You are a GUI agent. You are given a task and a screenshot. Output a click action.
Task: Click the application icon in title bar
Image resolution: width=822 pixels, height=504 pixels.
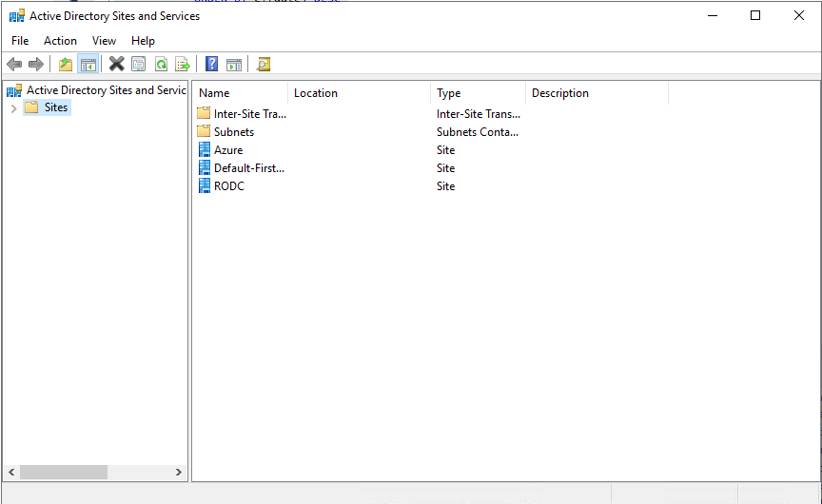point(17,16)
